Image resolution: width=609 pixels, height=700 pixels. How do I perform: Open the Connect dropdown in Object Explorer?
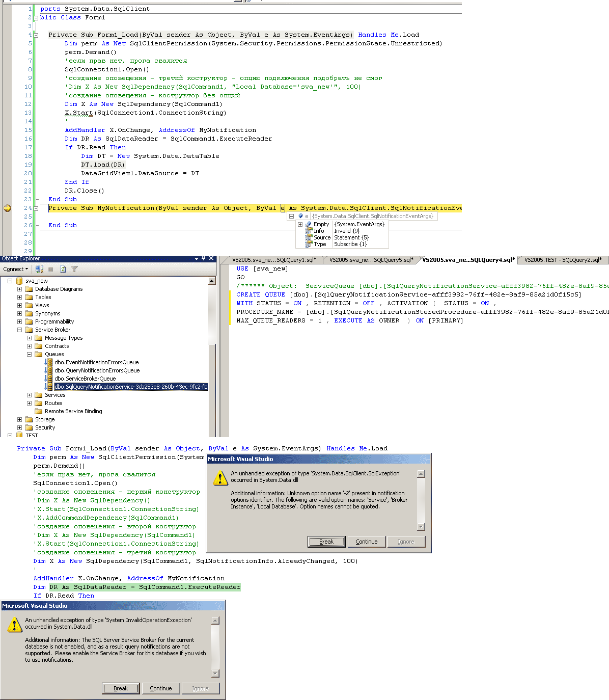[x=15, y=269]
